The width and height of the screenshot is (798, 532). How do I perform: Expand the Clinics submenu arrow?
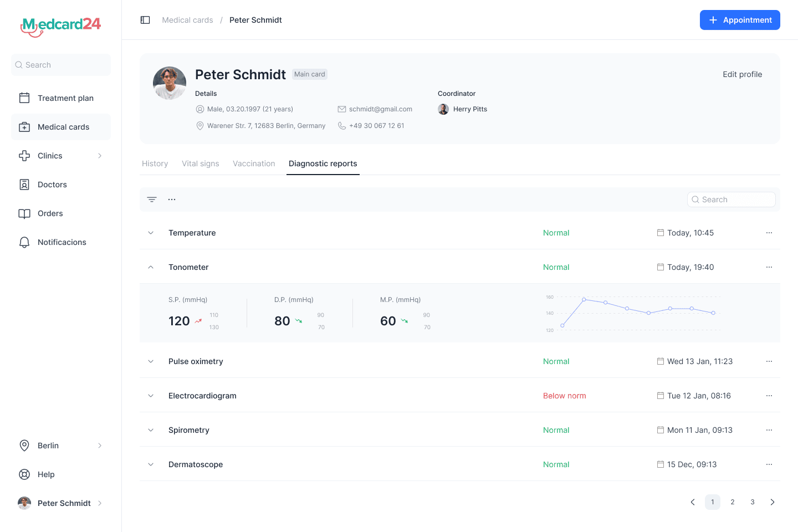tap(100, 156)
